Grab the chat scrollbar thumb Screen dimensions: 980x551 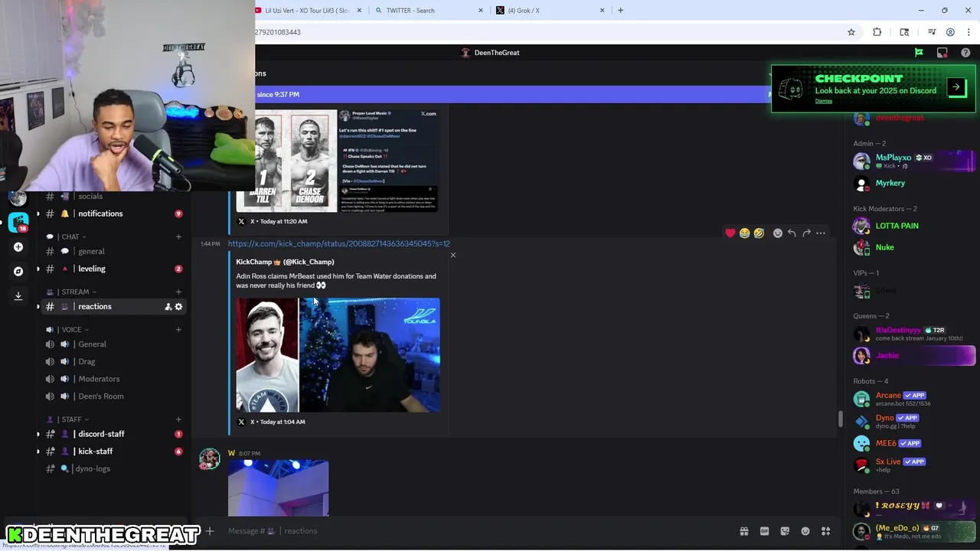tap(840, 419)
